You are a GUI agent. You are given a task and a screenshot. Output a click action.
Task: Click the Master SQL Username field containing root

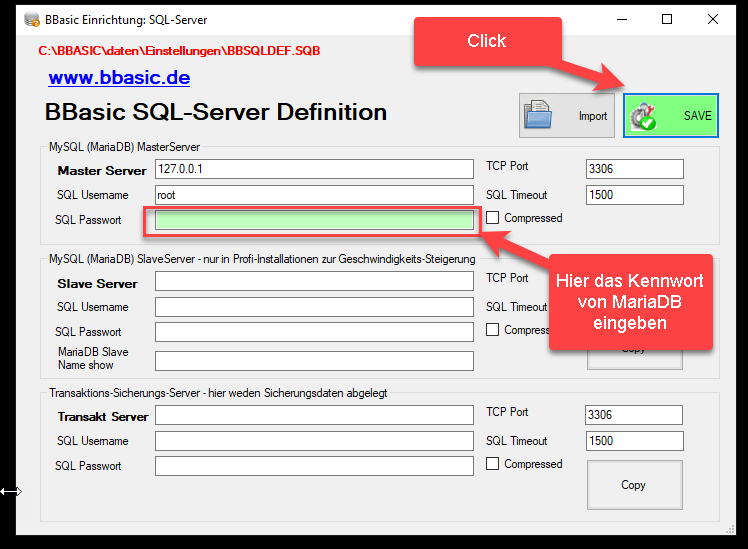[314, 195]
